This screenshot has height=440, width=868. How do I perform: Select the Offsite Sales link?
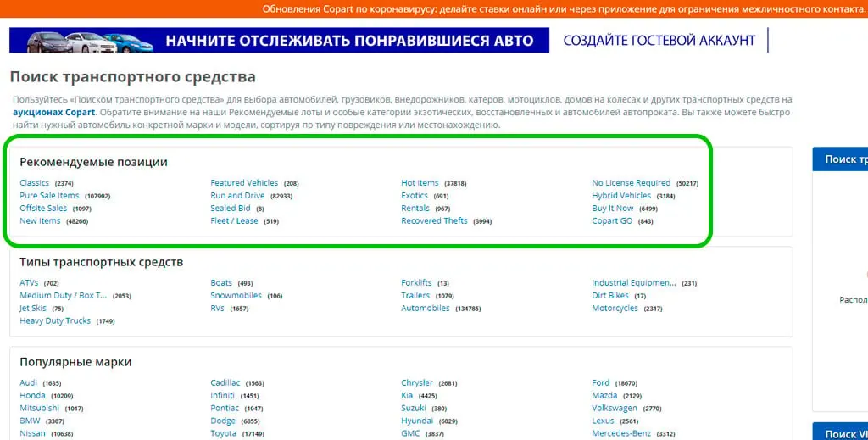(43, 208)
